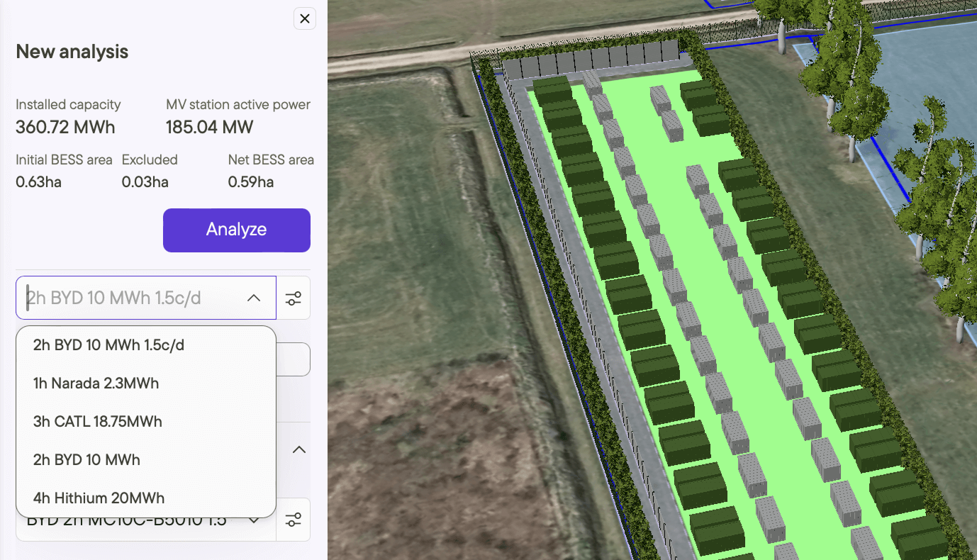Viewport: 977px width, 560px height.
Task: Close the New analysis panel
Action: click(x=305, y=18)
